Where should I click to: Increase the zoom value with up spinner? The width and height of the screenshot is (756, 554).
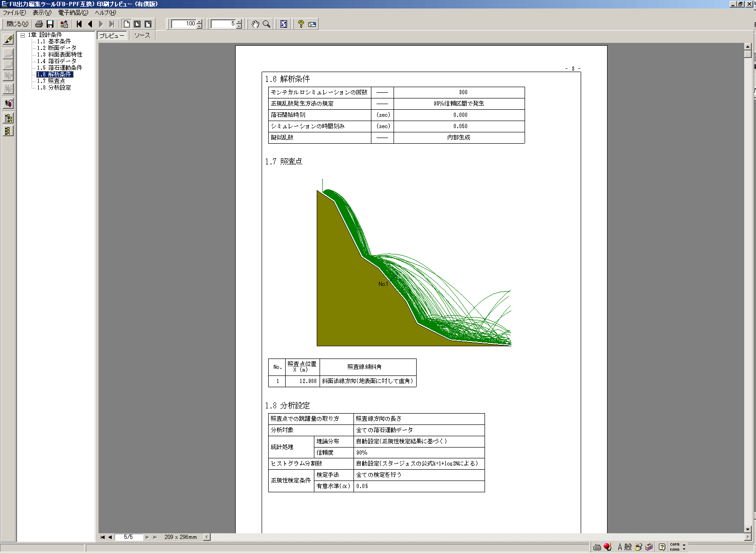pyautogui.click(x=199, y=22)
